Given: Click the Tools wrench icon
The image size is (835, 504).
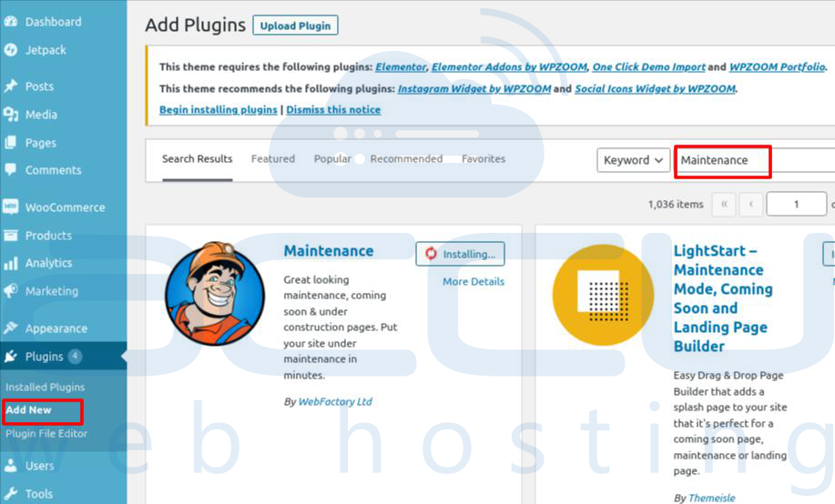Looking at the screenshot, I should [11, 493].
